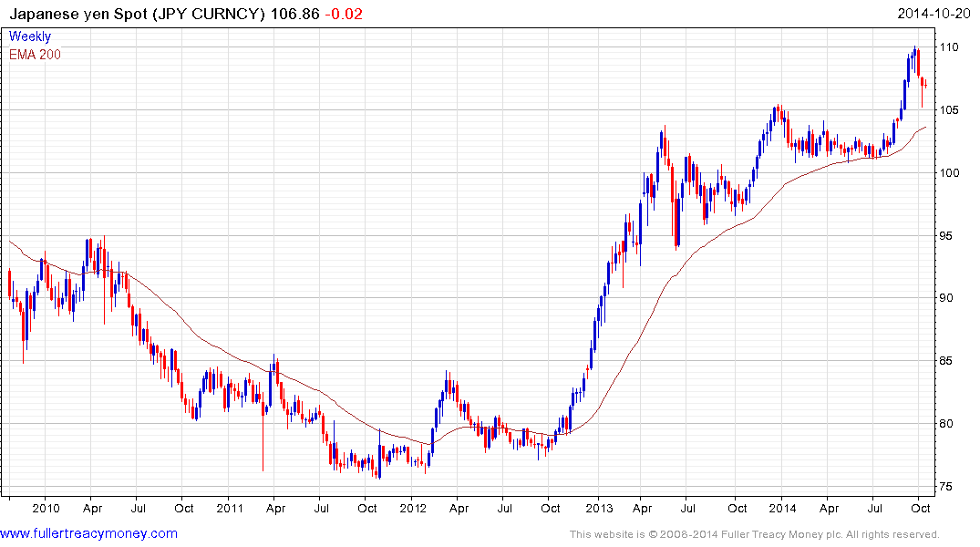Select the 95 price level on the y-axis
This screenshot has height=547, width=980.
click(x=950, y=236)
